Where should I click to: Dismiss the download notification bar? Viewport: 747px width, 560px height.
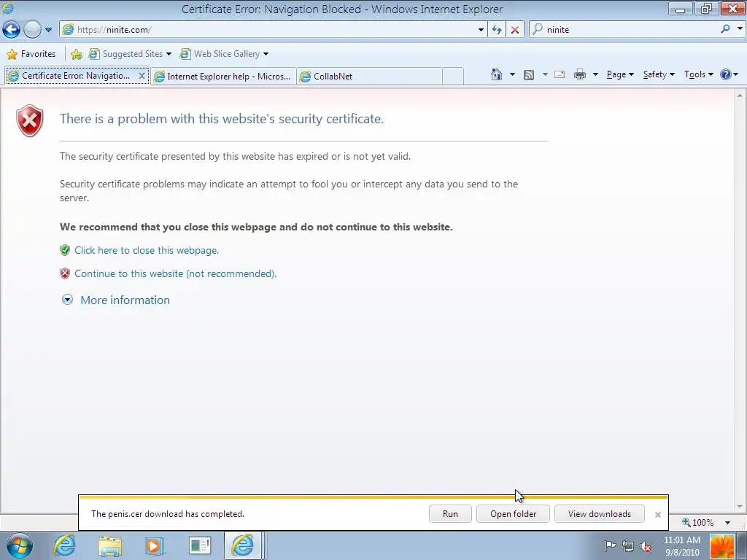click(x=658, y=514)
